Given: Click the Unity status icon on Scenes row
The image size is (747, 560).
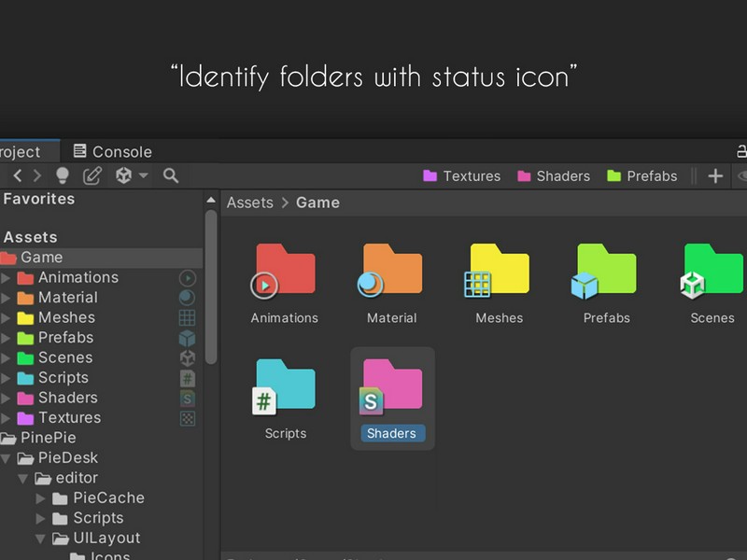Looking at the screenshot, I should pyautogui.click(x=188, y=358).
